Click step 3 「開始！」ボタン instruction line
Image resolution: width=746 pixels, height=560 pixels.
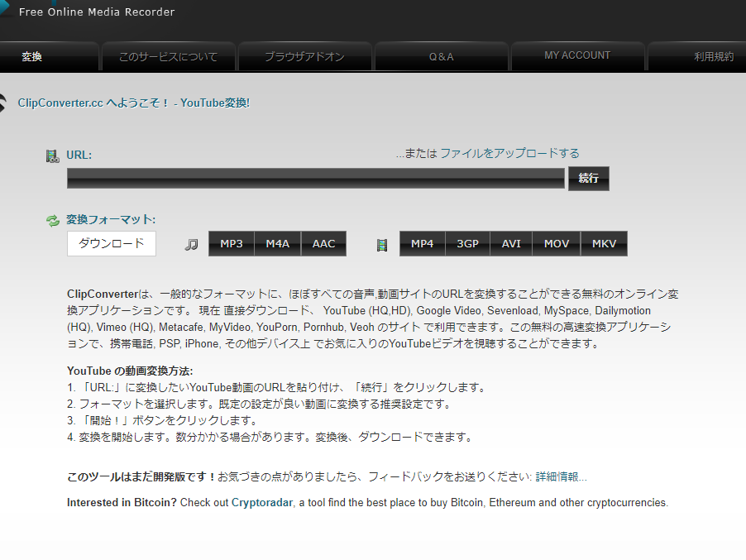point(163,420)
